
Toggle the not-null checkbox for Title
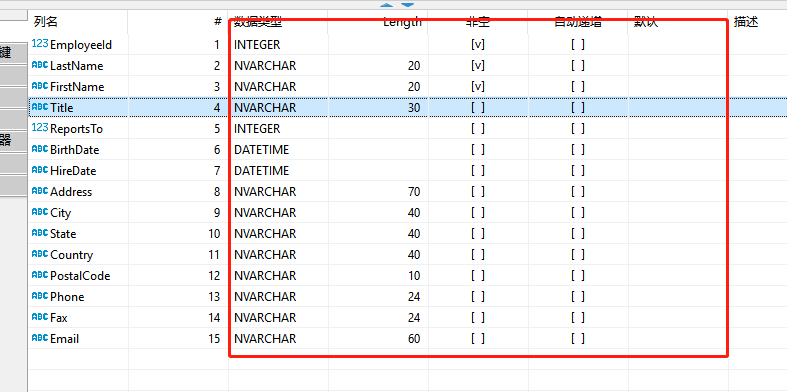point(478,107)
